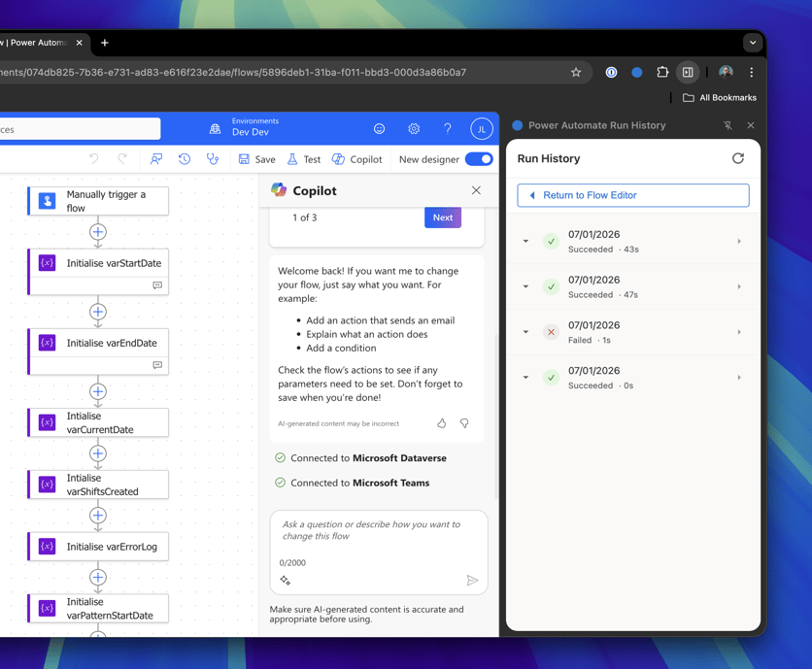Screen dimensions: 812x669
Task: Add step below Initialise varErrorLog
Action: point(98,577)
